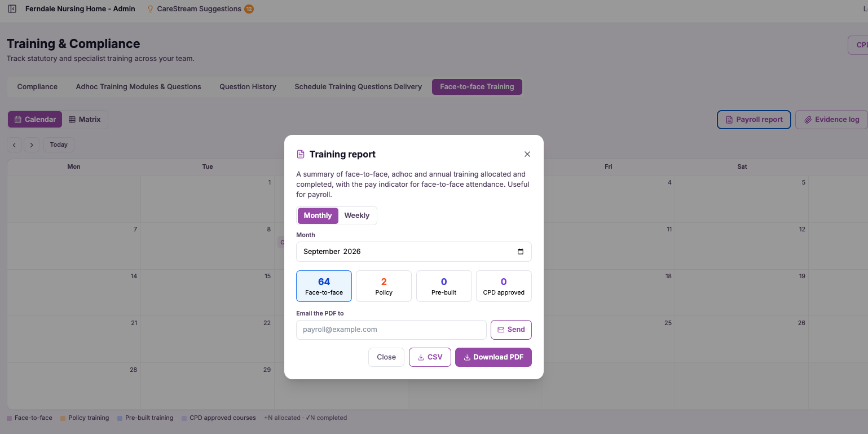Image resolution: width=868 pixels, height=434 pixels.
Task: Download the report as PDF
Action: click(x=494, y=357)
